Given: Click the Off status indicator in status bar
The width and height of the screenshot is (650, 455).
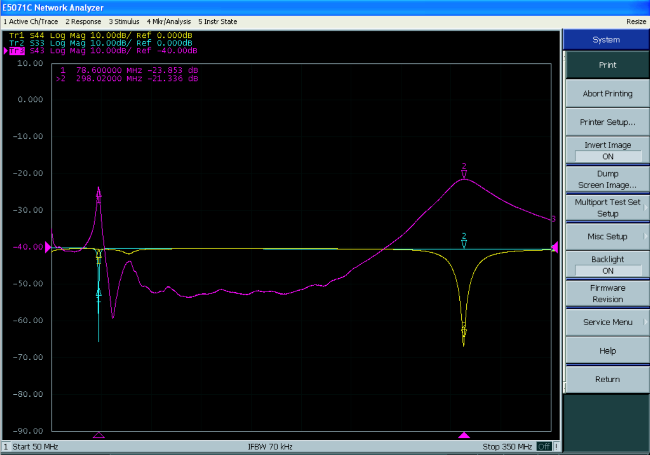Looking at the screenshot, I should click(x=544, y=446).
